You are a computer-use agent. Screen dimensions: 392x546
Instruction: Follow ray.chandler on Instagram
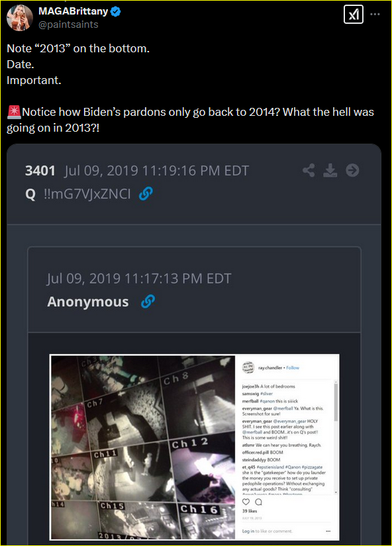293,368
